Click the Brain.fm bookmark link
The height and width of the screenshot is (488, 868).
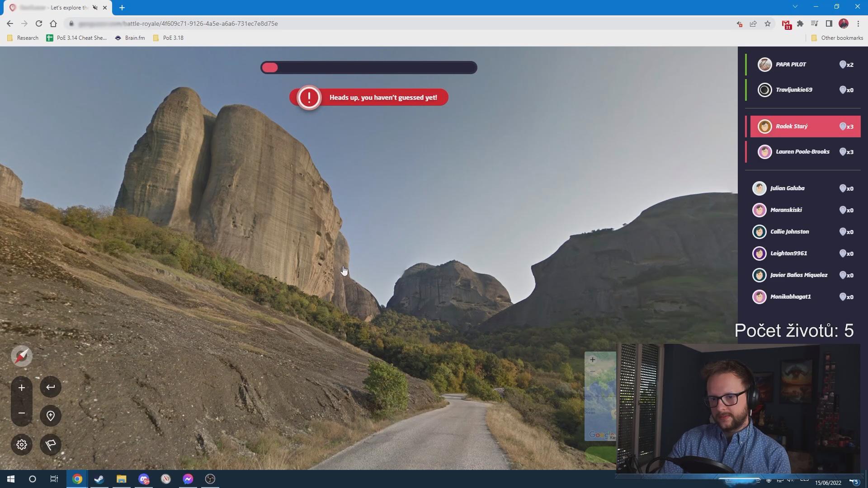pyautogui.click(x=130, y=38)
